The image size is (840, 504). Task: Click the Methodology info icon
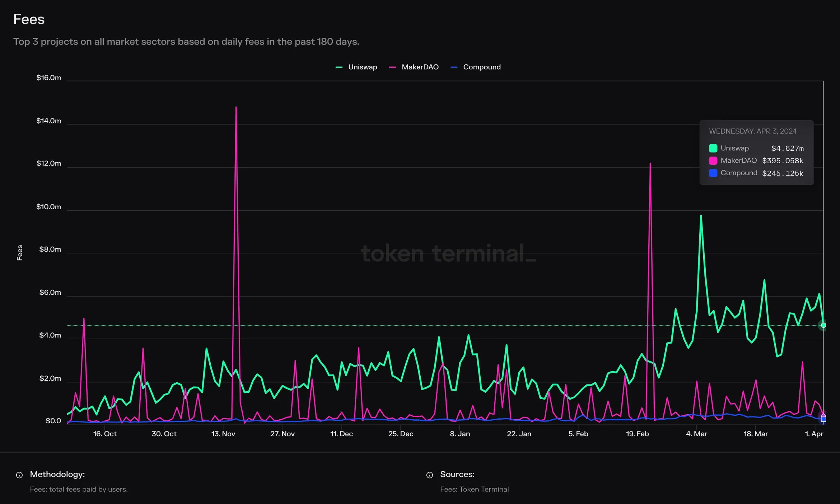(19, 475)
